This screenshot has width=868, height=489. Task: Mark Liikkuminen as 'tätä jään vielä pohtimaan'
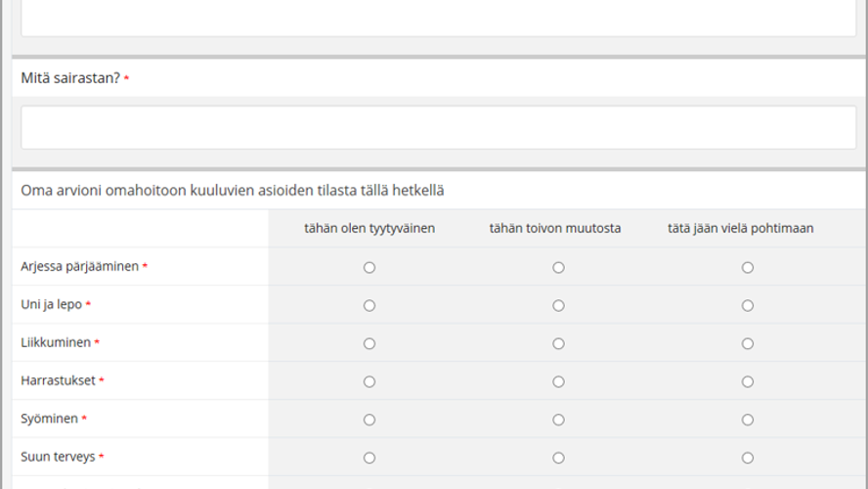748,343
